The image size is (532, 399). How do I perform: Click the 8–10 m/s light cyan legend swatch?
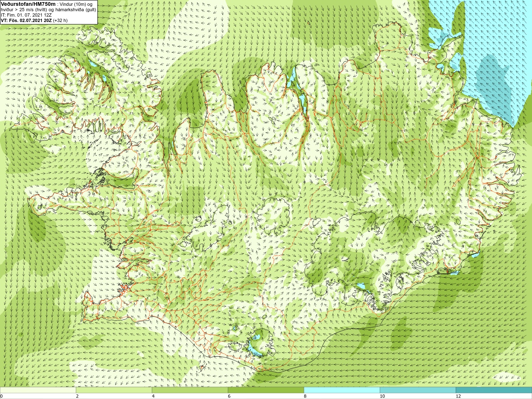coord(342,390)
